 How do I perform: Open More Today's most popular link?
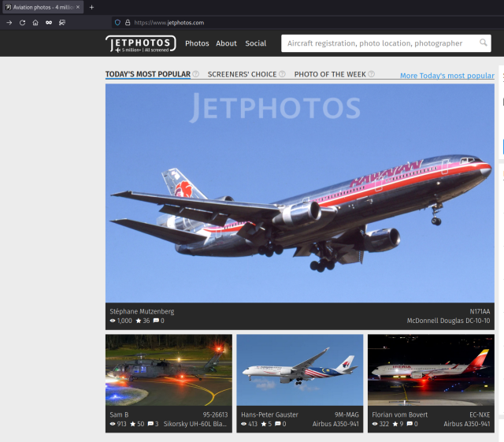click(x=447, y=76)
